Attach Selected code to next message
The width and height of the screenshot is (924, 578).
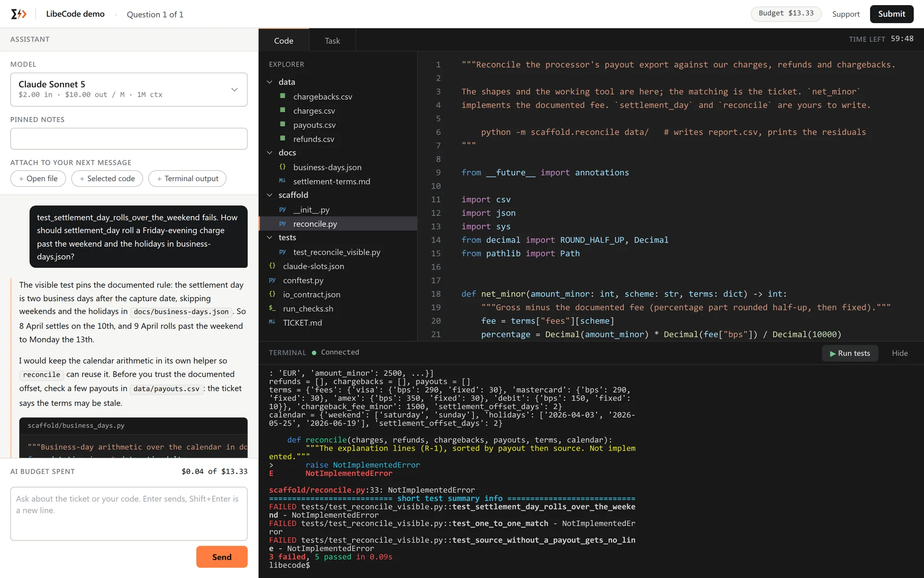point(107,178)
